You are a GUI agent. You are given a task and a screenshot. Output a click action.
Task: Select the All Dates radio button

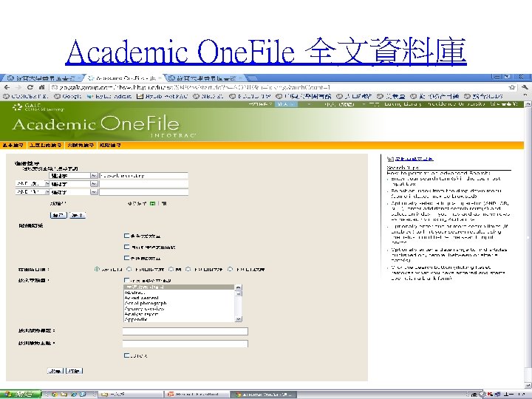coord(97,270)
